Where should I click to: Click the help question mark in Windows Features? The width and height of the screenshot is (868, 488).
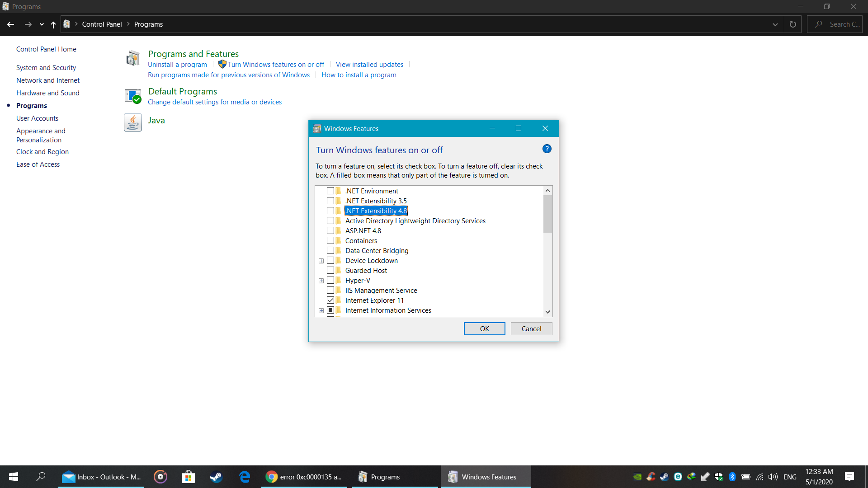[547, 149]
